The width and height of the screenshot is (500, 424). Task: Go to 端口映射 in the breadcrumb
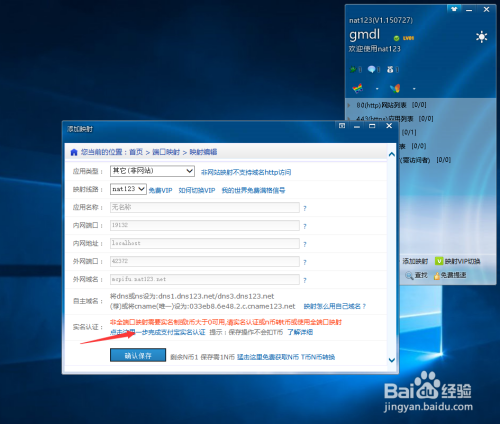coord(166,152)
